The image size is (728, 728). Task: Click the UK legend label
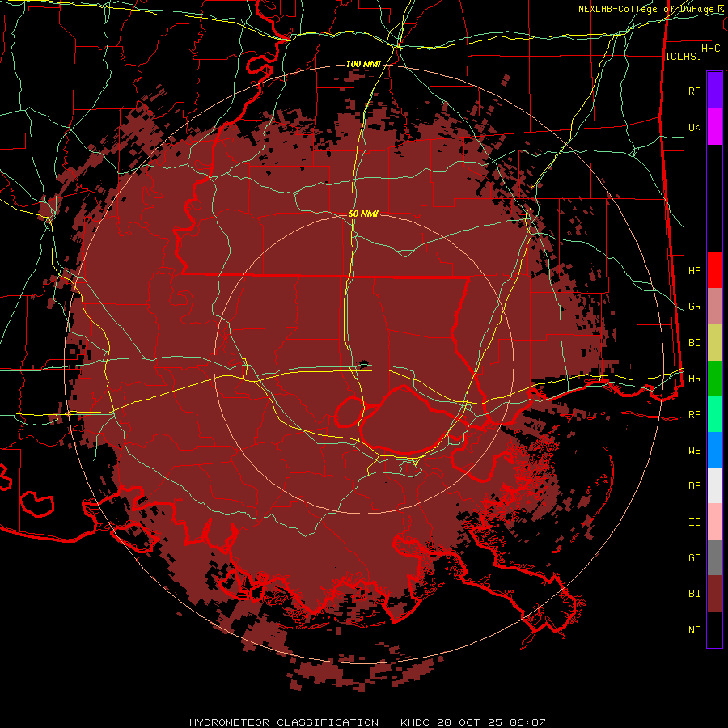(x=694, y=127)
